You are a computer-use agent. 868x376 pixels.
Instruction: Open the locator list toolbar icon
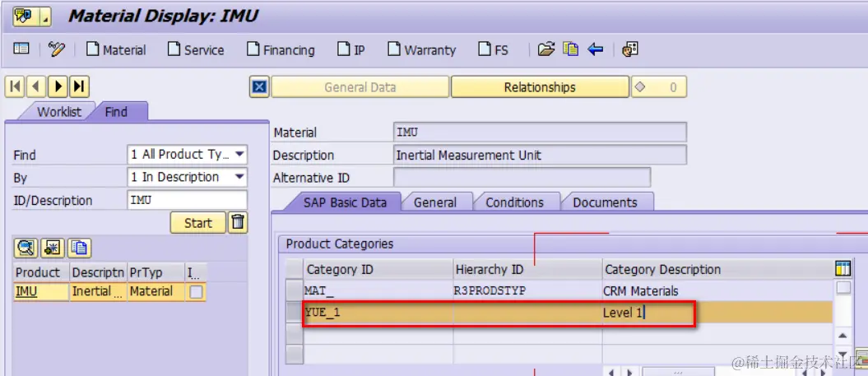[21, 49]
